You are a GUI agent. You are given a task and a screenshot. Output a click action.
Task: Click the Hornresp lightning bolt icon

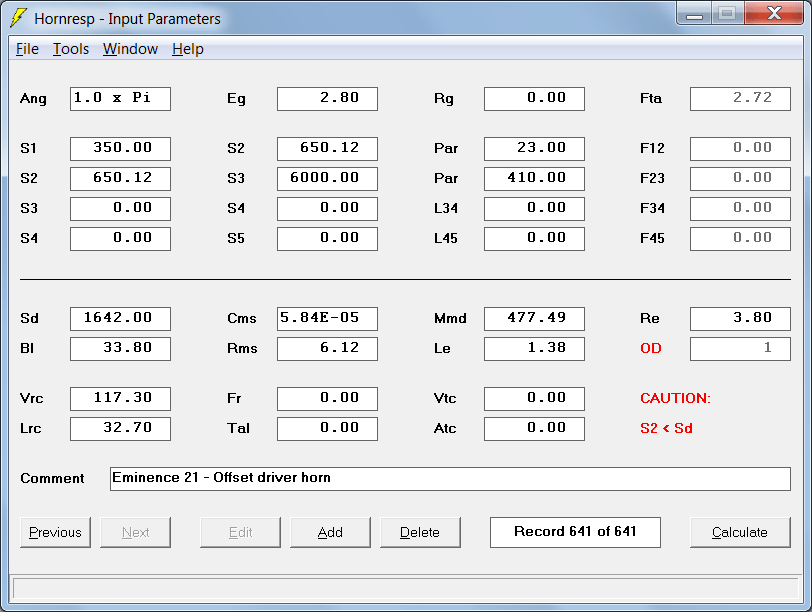[x=19, y=17]
